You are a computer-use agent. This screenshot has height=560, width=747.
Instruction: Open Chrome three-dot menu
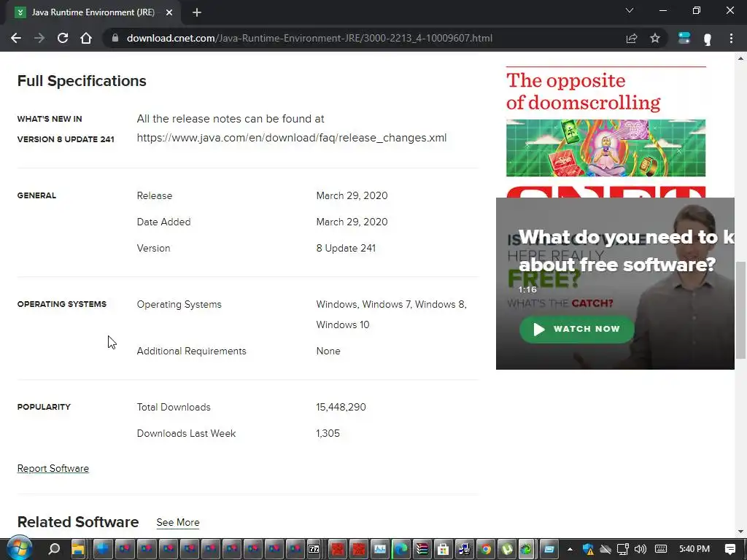pos(731,38)
